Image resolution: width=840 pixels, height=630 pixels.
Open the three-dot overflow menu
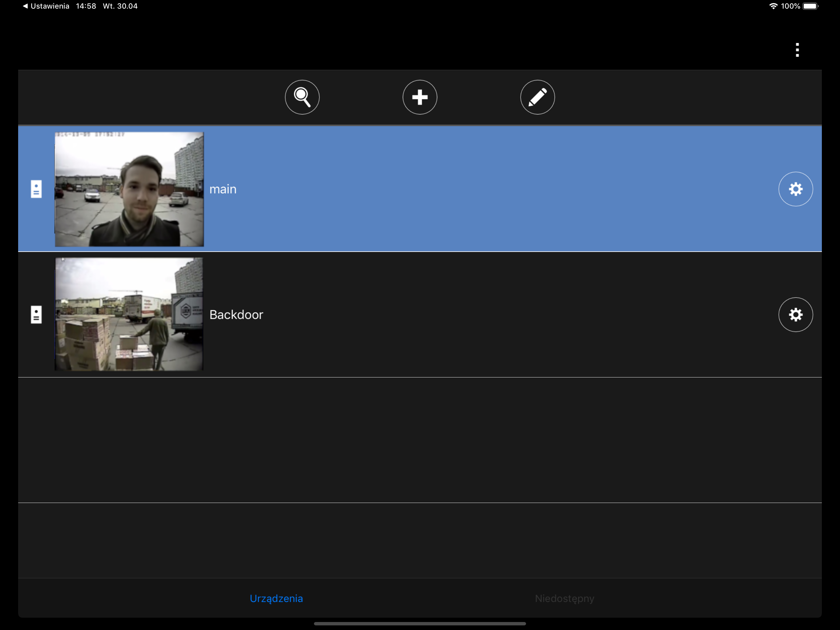tap(797, 50)
